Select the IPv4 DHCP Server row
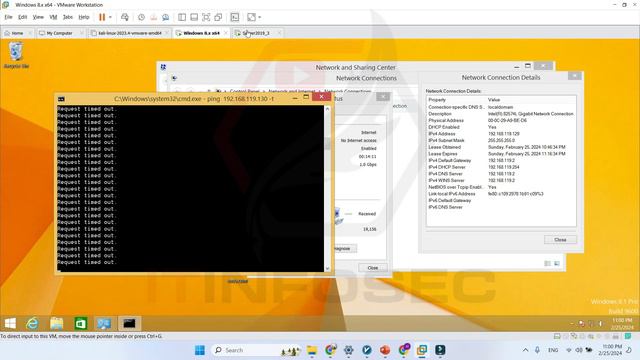 click(x=501, y=167)
